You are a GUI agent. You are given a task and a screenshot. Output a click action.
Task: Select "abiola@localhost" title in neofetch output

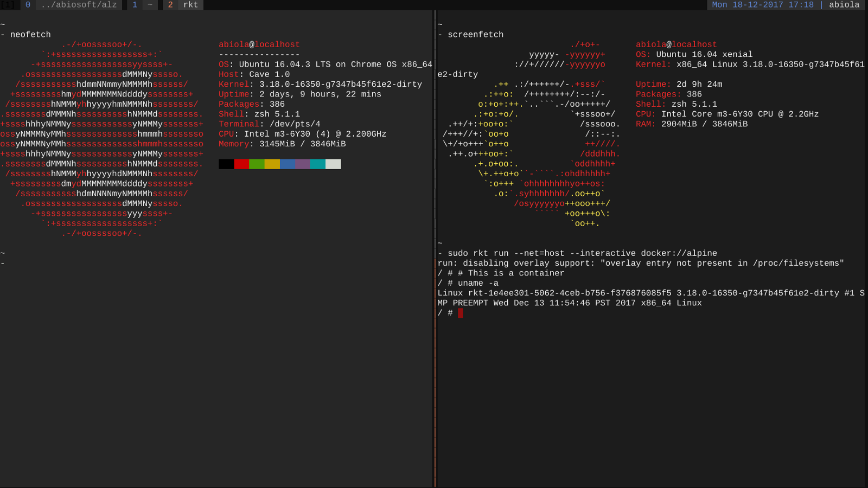click(x=259, y=44)
